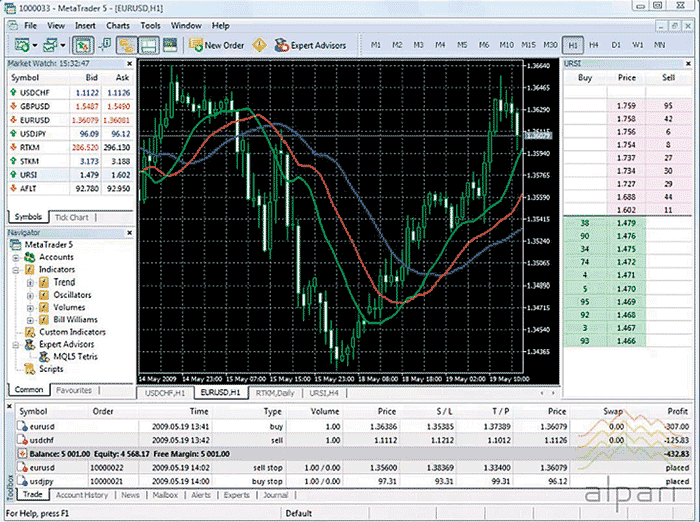The height and width of the screenshot is (522, 700).
Task: Select the eurusd sell stop order 10000022
Action: [354, 468]
